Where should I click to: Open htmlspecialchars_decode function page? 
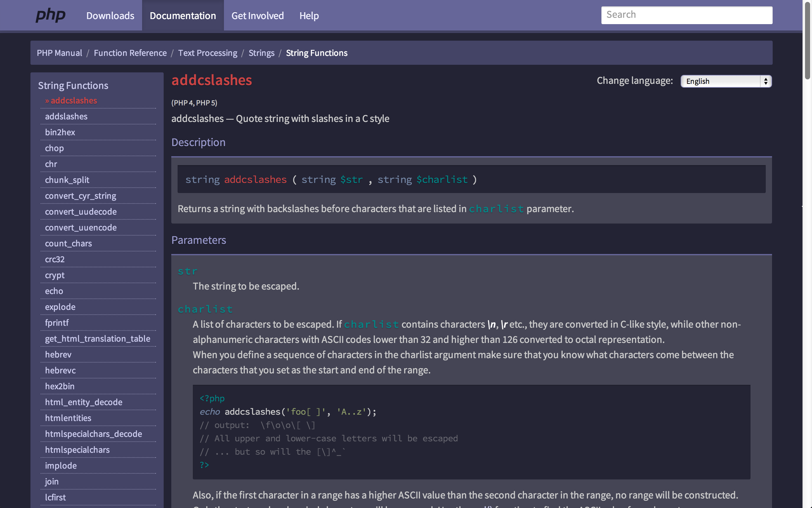93,434
